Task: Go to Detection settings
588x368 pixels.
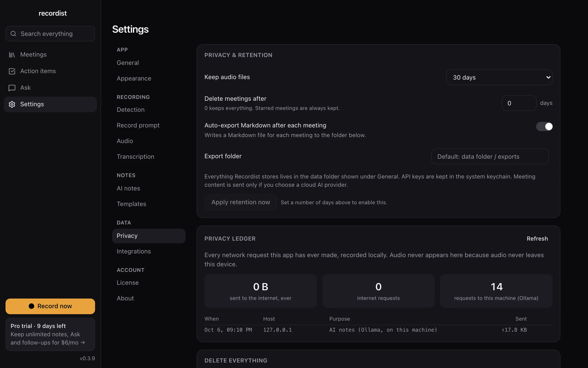Action: click(x=149, y=110)
